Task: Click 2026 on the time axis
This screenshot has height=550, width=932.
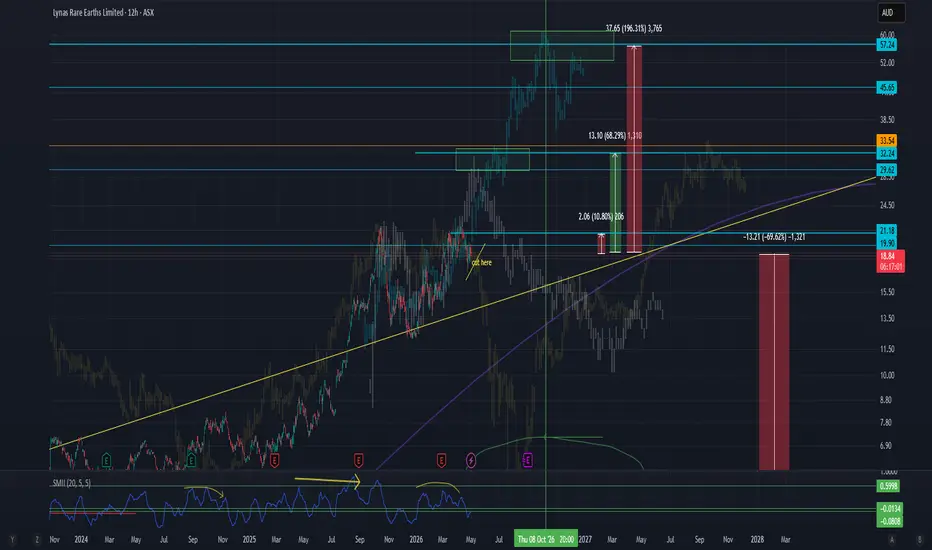Action: [416, 539]
